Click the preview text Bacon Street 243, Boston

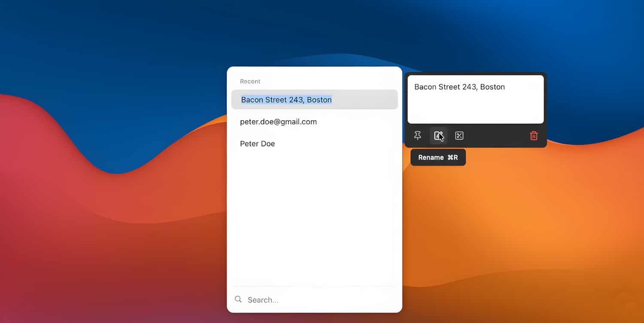[459, 87]
